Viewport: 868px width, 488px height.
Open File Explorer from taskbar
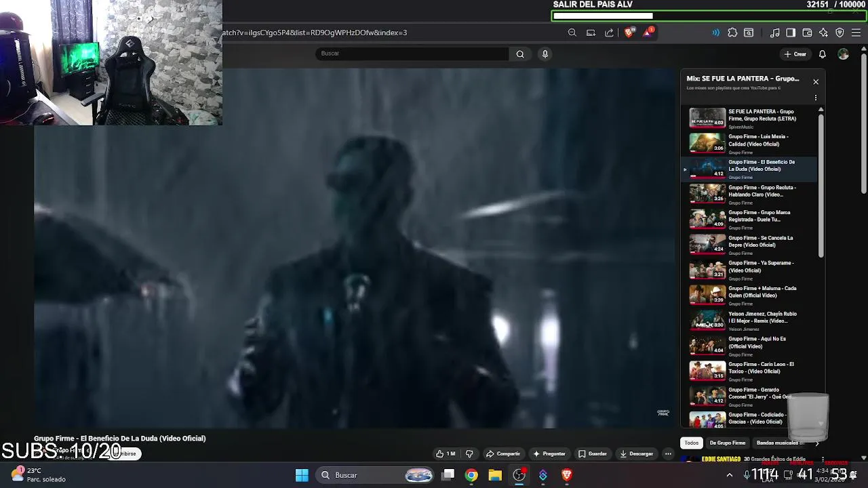(495, 475)
